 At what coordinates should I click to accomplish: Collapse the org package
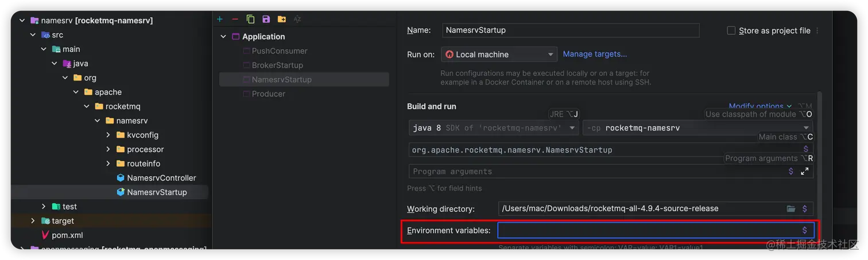tap(65, 78)
